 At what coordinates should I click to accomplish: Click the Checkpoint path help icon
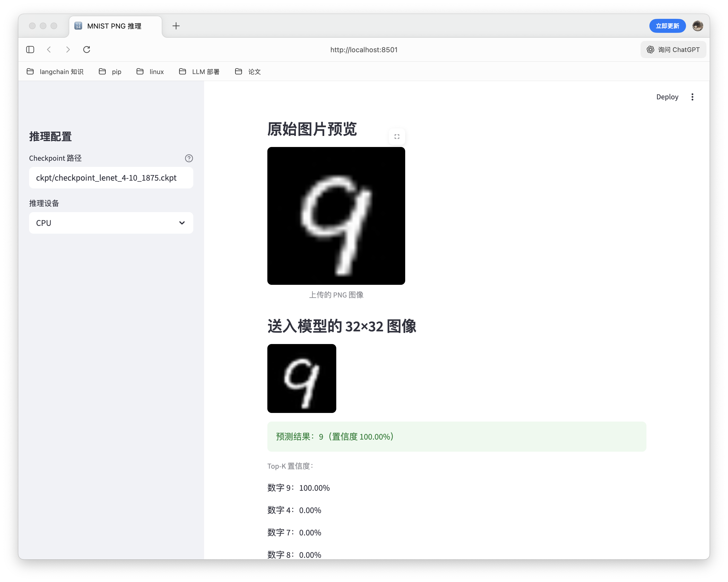[189, 158]
